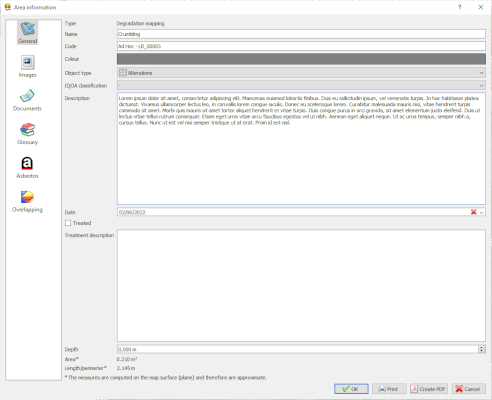Click the Cancel button
492x400 pixels.
[x=468, y=389]
